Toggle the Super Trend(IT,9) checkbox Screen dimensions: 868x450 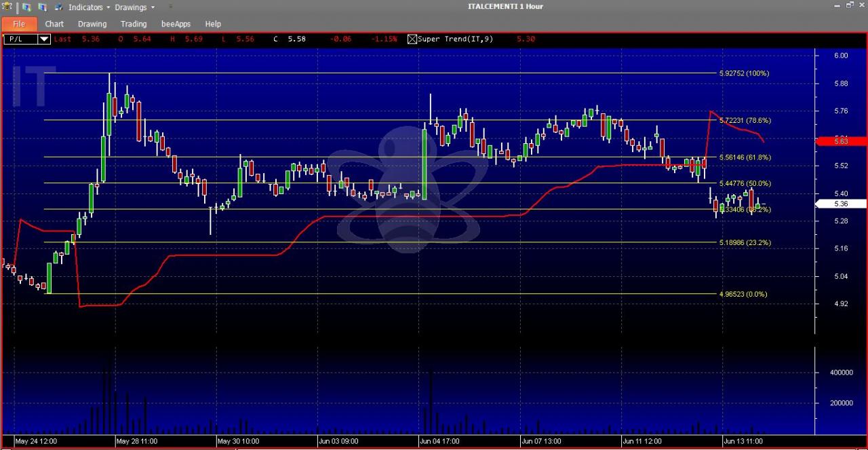click(412, 39)
